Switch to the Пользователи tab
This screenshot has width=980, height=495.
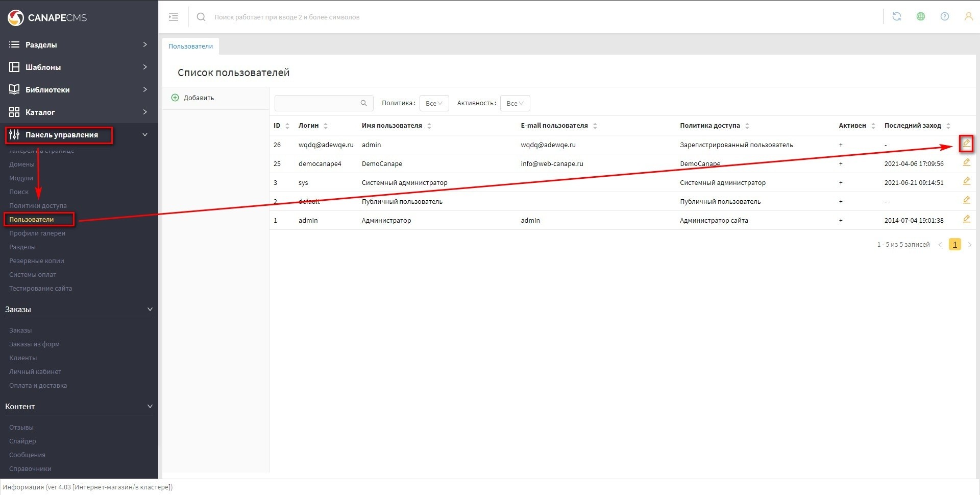(190, 46)
